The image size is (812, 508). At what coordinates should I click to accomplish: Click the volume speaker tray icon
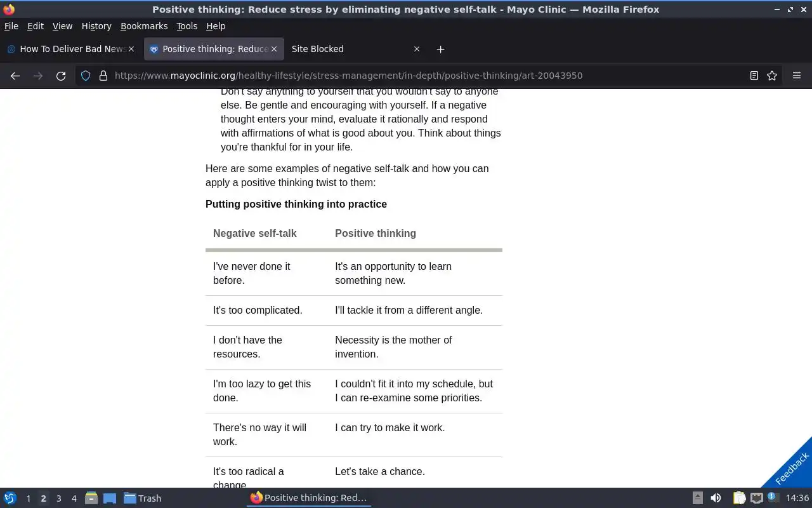716,498
